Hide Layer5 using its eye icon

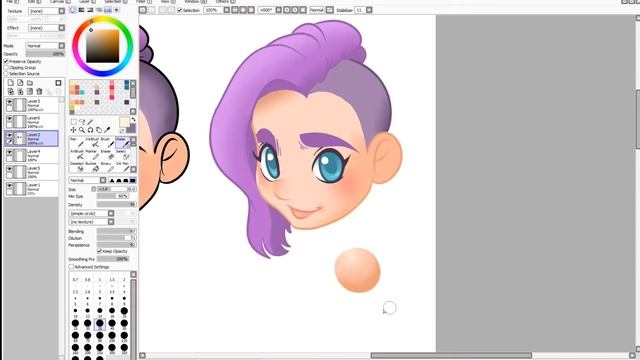tap(9, 169)
